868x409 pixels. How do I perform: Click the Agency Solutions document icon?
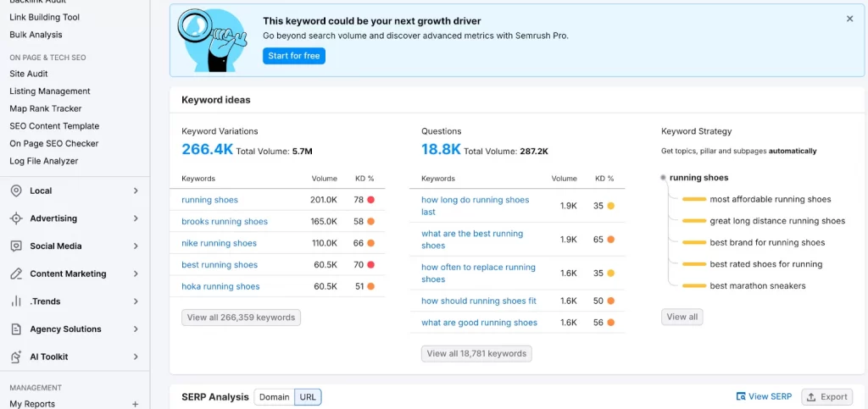[x=16, y=329]
